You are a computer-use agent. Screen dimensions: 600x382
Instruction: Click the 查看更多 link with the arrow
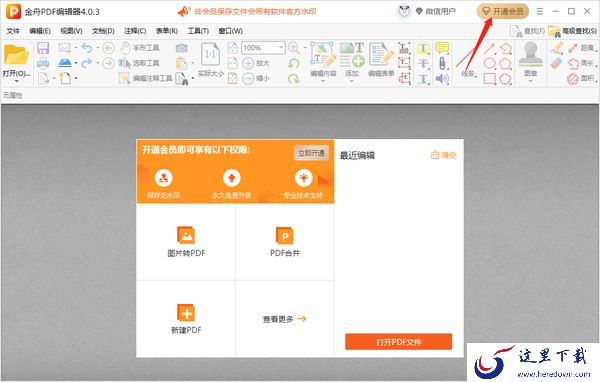point(284,319)
